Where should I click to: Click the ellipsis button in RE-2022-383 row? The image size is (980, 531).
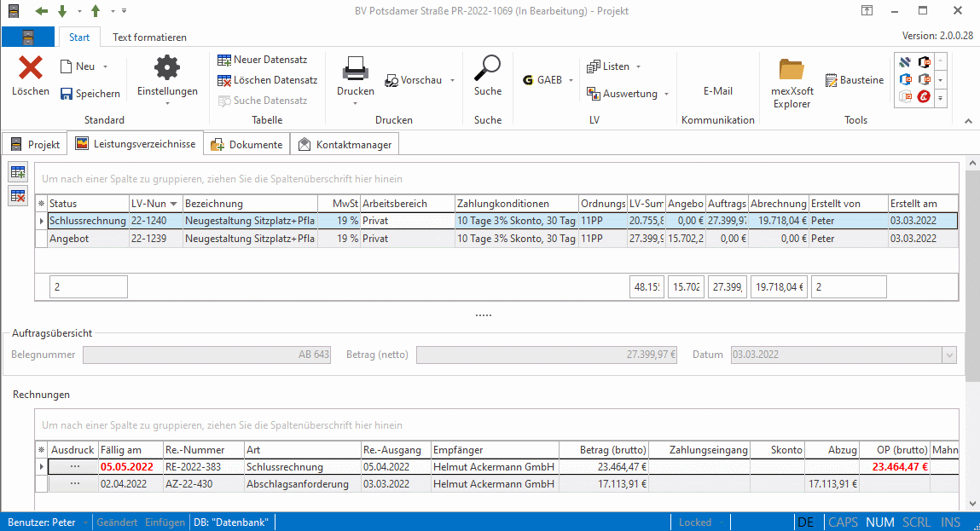click(x=74, y=467)
